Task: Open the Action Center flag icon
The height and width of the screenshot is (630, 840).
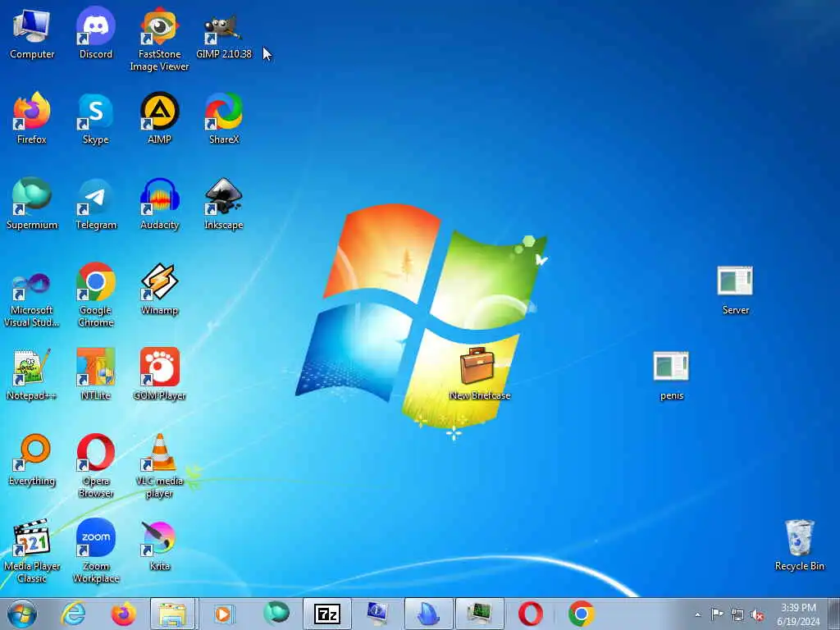Action: (717, 614)
